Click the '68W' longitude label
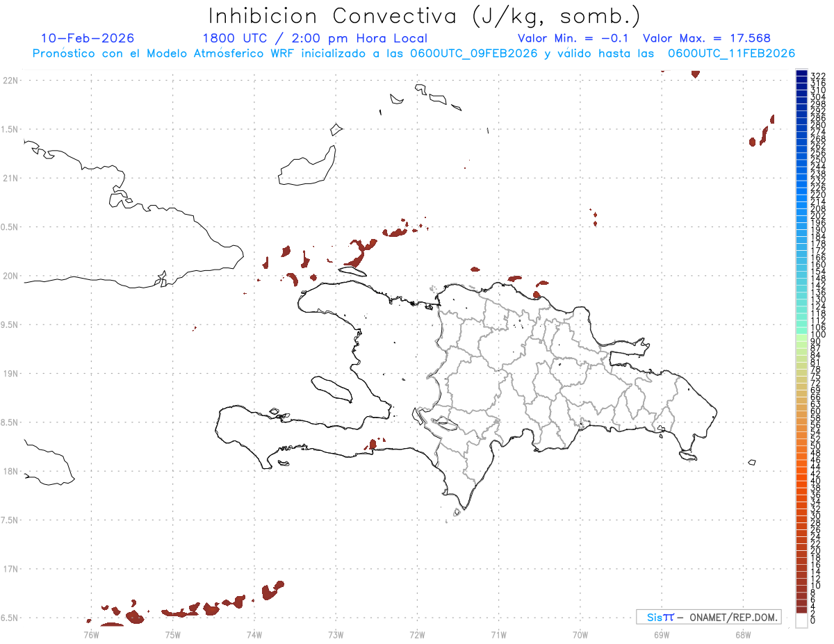 (743, 634)
